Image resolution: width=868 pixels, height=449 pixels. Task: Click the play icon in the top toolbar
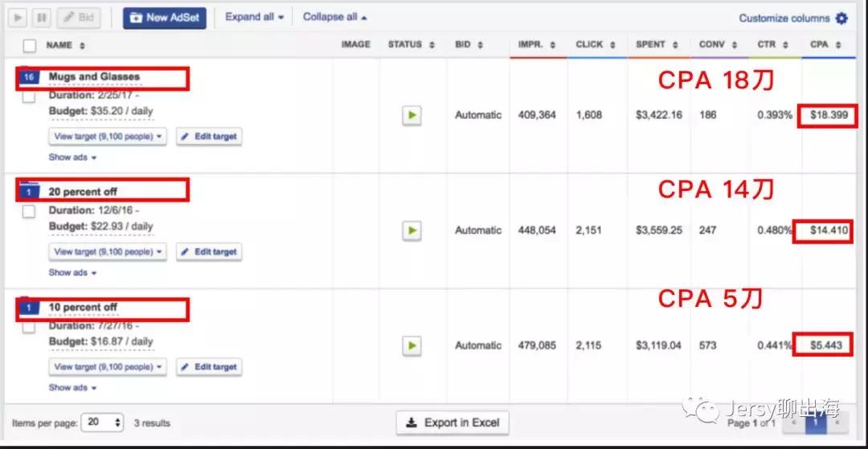tap(18, 17)
